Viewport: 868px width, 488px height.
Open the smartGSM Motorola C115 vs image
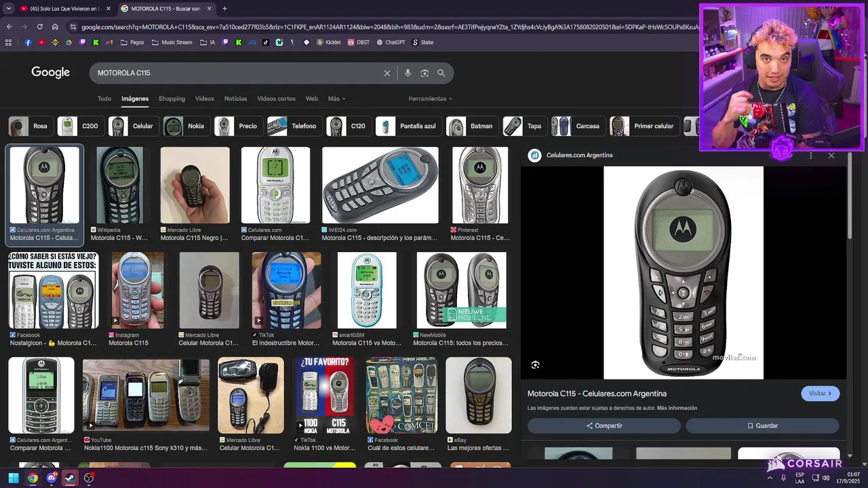click(367, 290)
